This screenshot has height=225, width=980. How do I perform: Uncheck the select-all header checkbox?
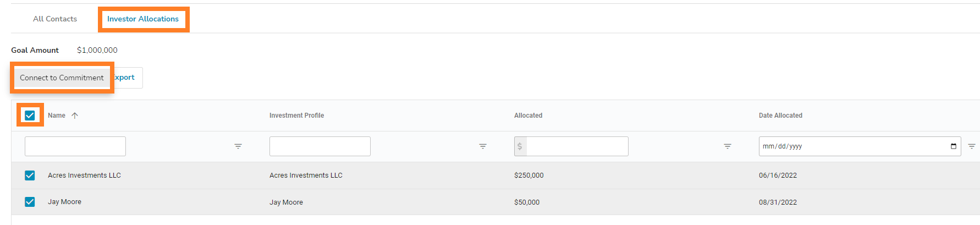coord(30,116)
